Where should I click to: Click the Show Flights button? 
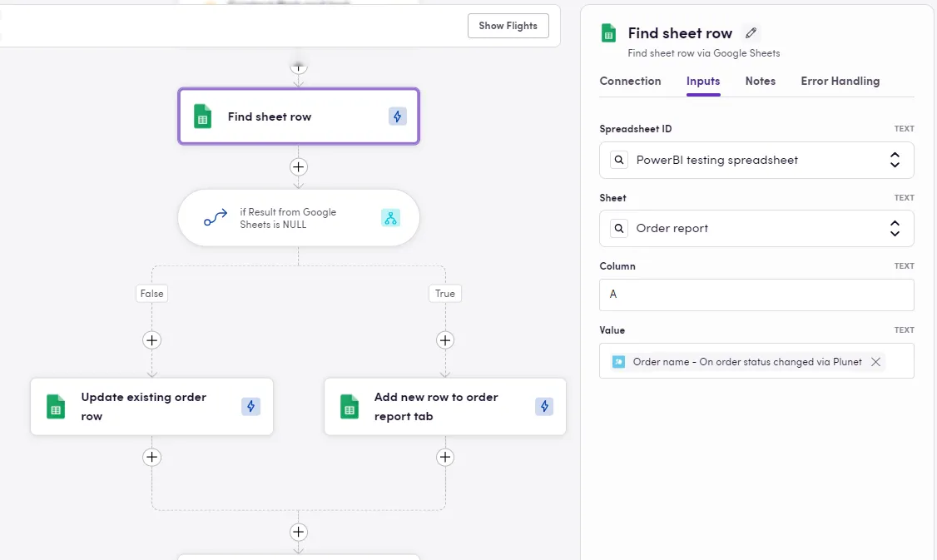[508, 26]
